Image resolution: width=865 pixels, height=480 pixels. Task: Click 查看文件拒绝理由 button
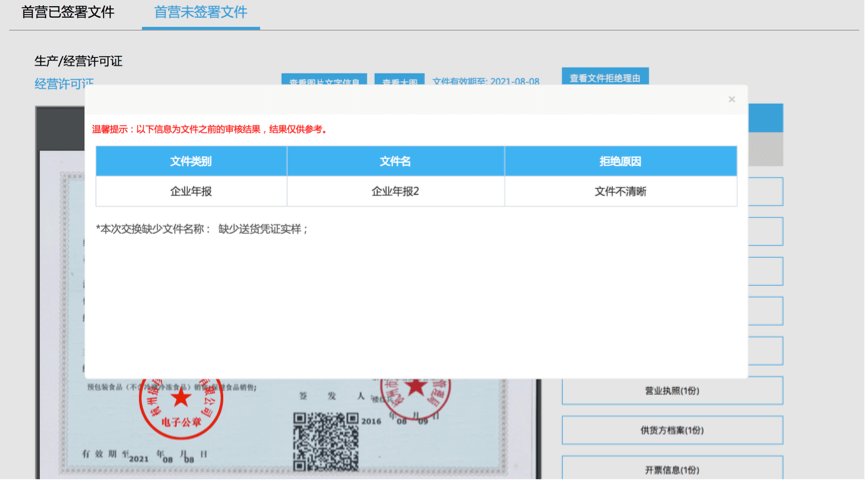click(x=605, y=78)
